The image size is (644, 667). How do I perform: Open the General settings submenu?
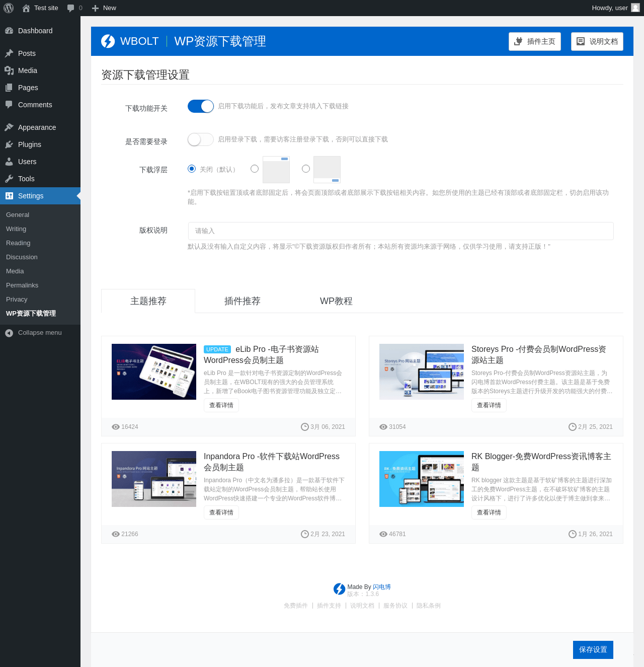pyautogui.click(x=18, y=215)
